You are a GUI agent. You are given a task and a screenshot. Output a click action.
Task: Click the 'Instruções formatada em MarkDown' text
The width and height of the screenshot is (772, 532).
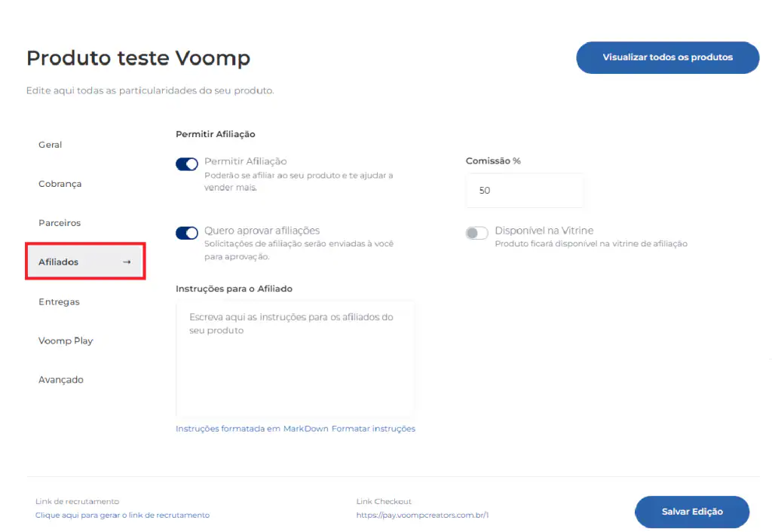point(252,429)
